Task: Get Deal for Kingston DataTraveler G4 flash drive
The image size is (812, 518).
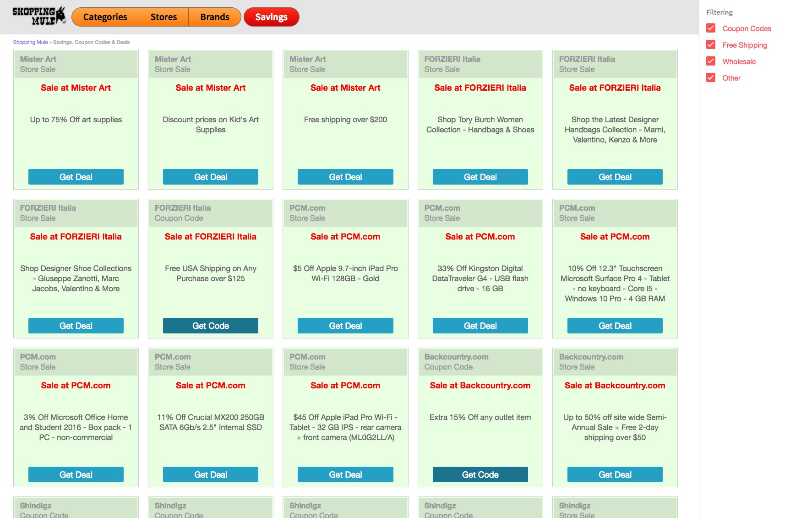Action: pyautogui.click(x=480, y=326)
